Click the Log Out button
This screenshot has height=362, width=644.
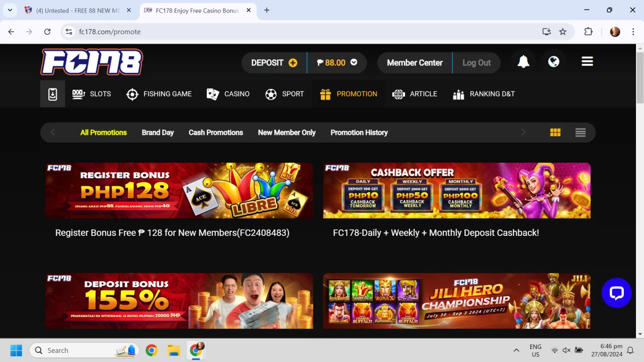pyautogui.click(x=476, y=63)
